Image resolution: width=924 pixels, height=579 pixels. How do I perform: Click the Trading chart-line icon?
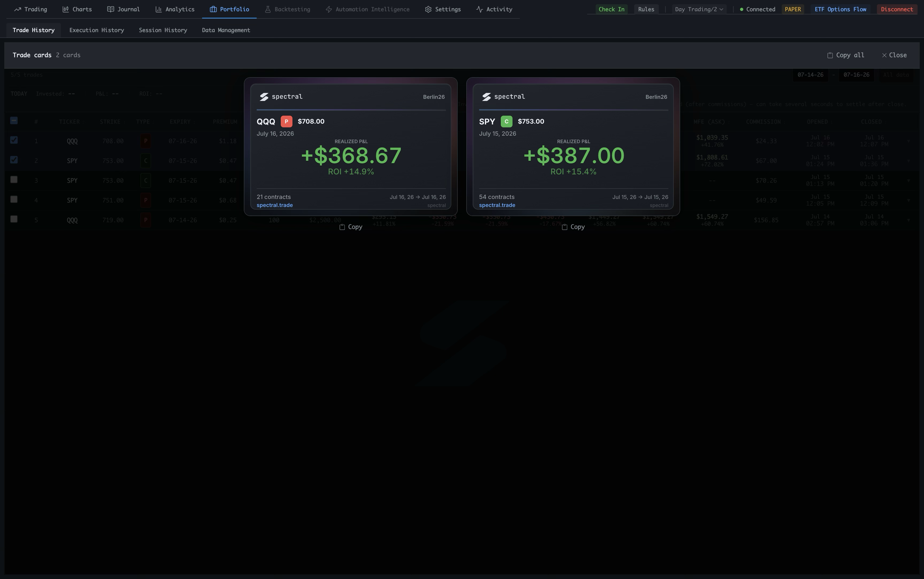17,9
